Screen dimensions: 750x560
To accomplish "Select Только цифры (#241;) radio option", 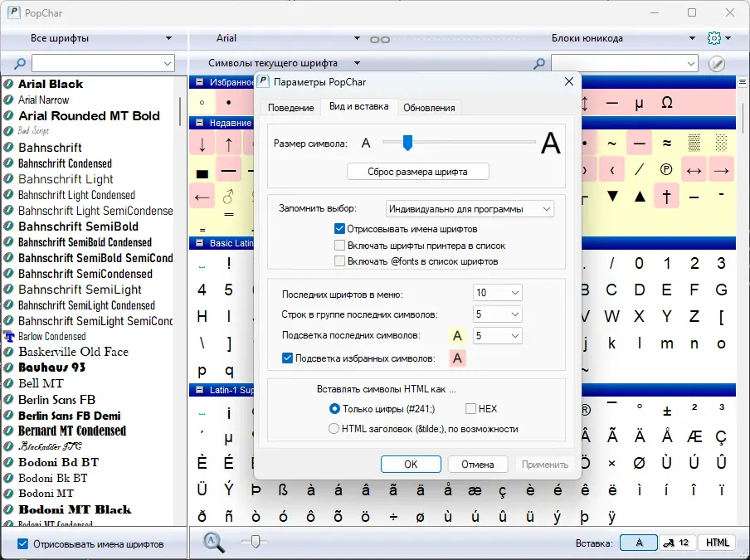I will [x=334, y=409].
